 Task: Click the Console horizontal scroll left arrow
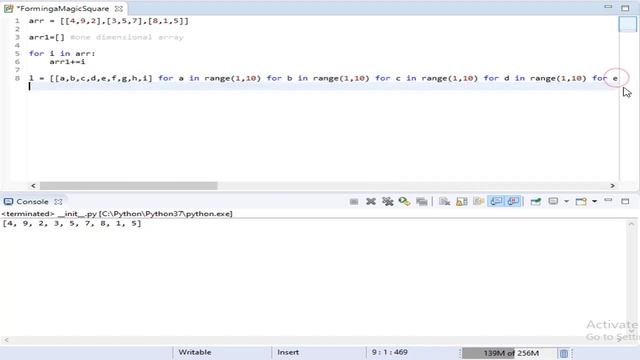(6, 340)
